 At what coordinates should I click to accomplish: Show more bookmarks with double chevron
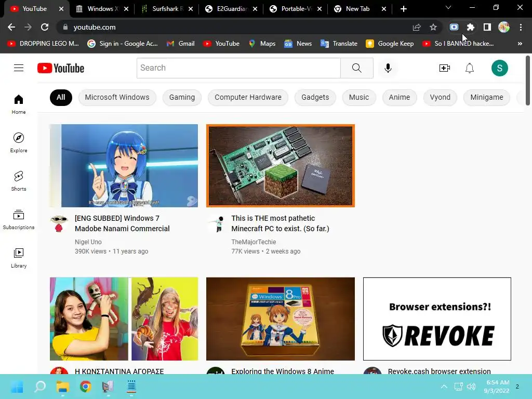pyautogui.click(x=520, y=44)
